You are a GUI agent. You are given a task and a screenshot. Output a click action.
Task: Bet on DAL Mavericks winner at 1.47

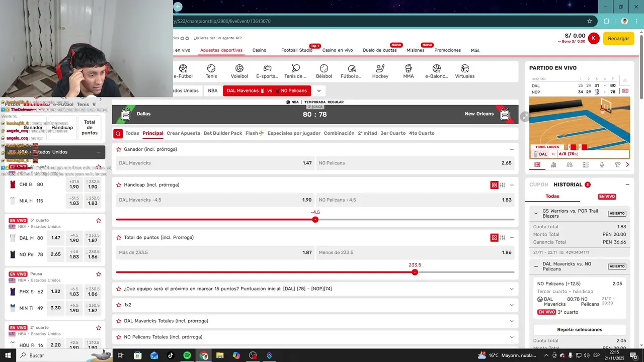pos(215,163)
